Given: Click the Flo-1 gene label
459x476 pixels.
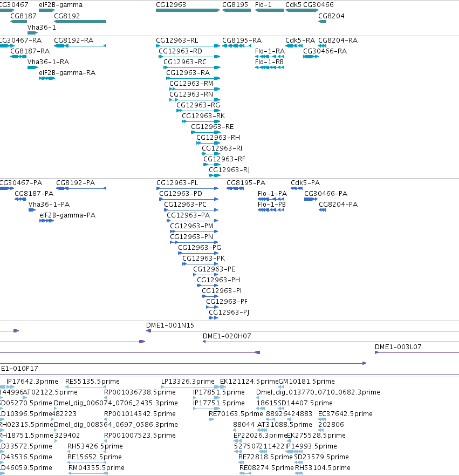Looking at the screenshot, I should pyautogui.click(x=263, y=5).
